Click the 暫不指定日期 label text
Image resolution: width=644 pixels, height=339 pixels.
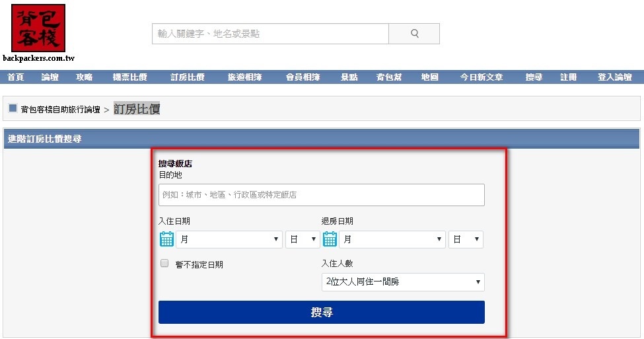[199, 264]
